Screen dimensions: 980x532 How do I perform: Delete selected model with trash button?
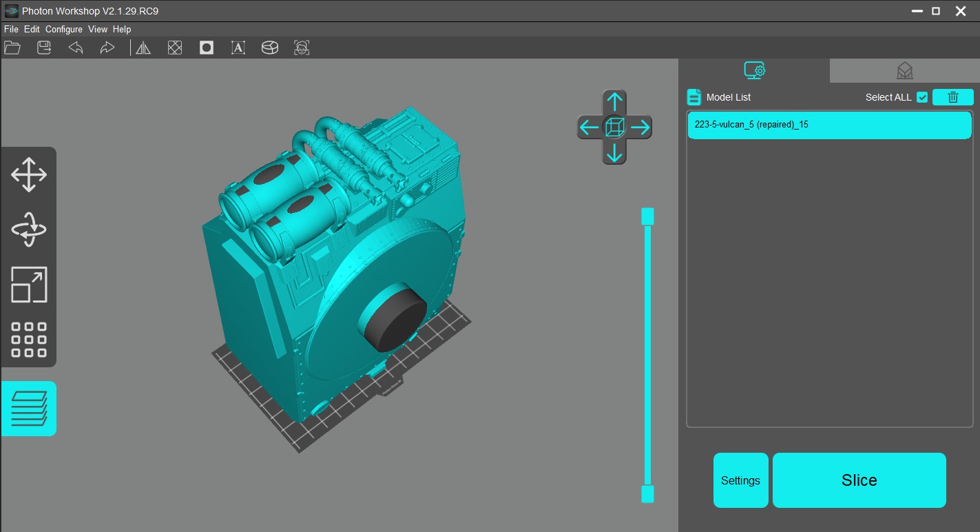952,97
